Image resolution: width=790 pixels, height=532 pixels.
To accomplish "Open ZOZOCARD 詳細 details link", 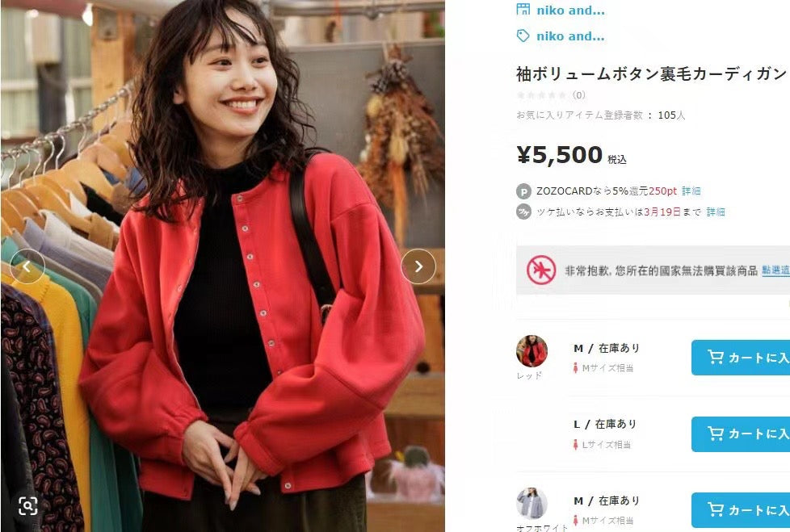I will coord(691,191).
